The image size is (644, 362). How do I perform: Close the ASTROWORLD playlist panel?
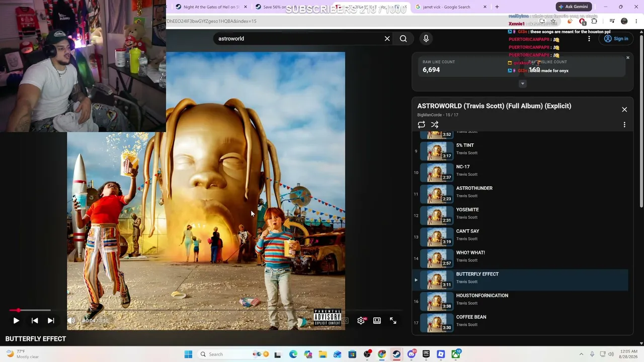pyautogui.click(x=624, y=109)
